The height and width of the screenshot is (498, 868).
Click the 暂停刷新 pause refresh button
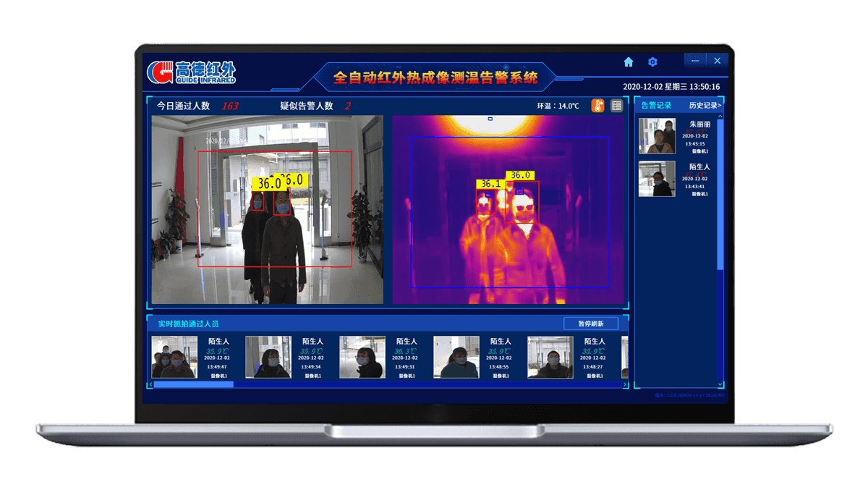click(591, 324)
